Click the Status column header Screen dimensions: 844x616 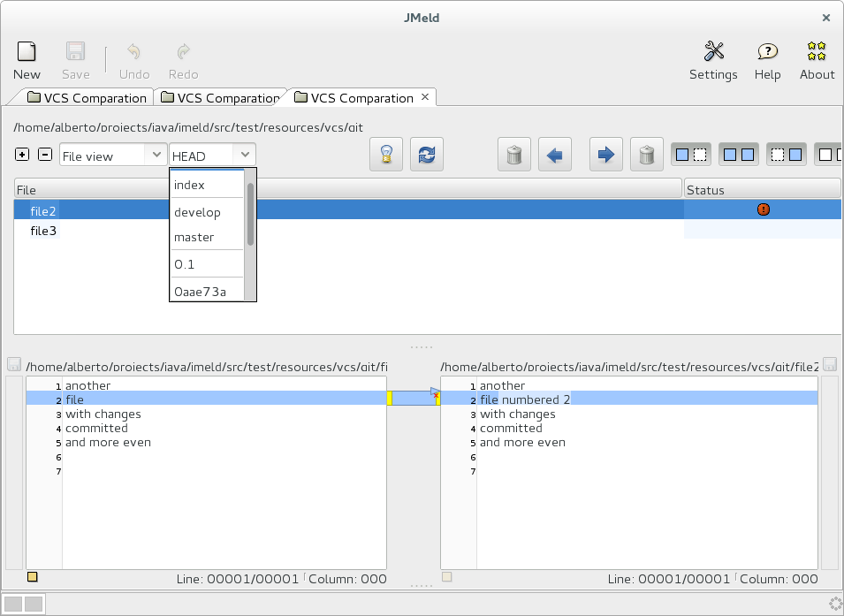[x=762, y=189]
